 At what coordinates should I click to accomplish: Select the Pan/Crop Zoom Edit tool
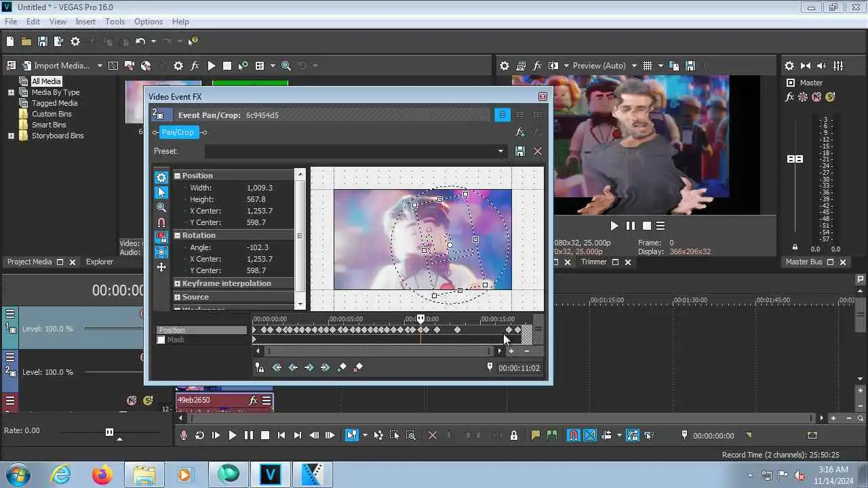161,207
